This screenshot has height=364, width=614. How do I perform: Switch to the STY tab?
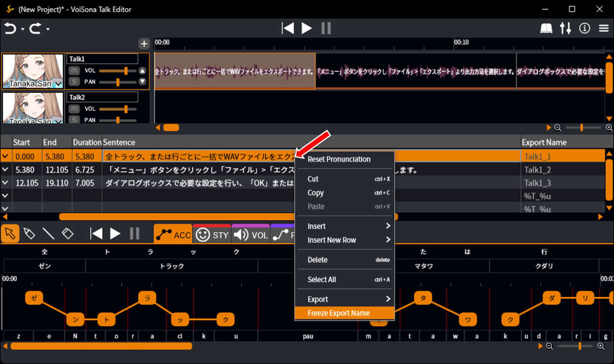click(212, 235)
